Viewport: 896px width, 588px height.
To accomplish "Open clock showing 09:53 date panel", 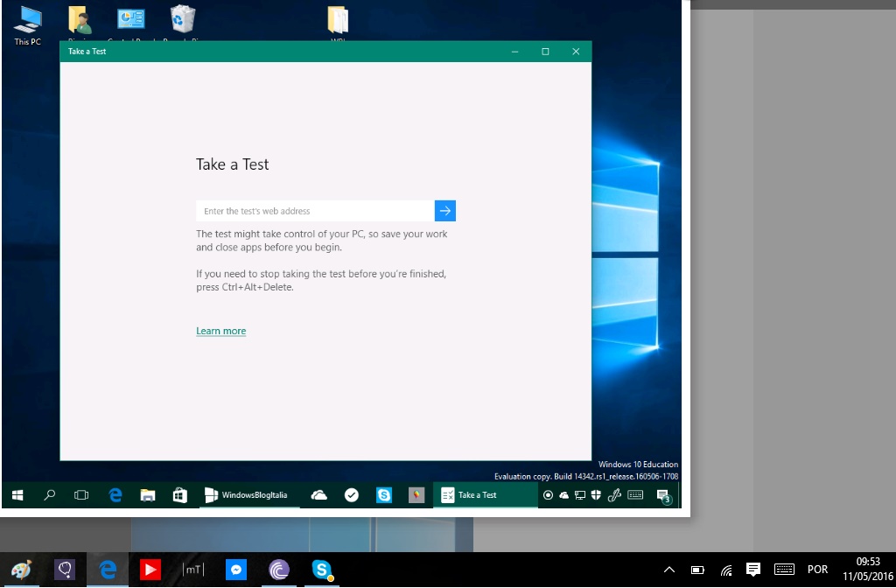I will click(861, 570).
